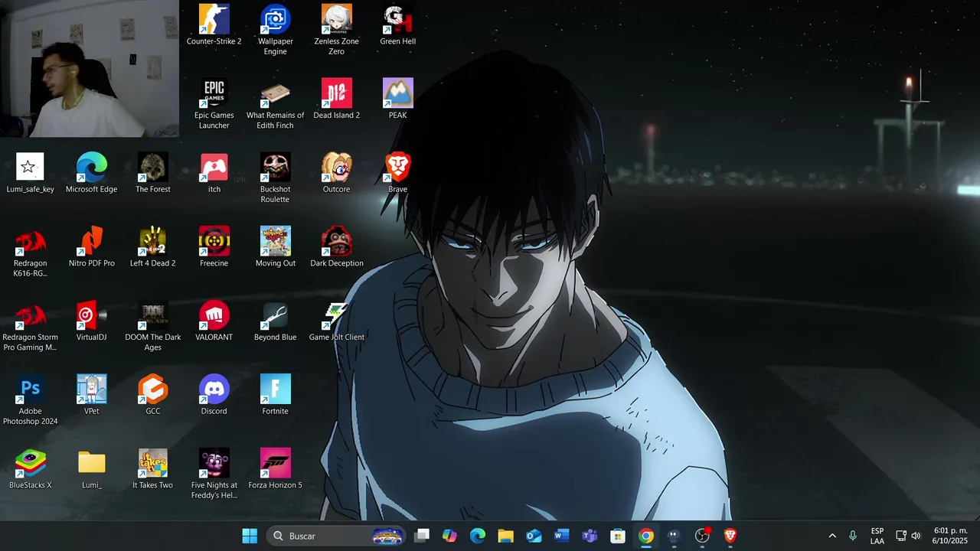Click the Buscar taskbar search box
Viewport: 980px width, 551px height.
[336, 536]
